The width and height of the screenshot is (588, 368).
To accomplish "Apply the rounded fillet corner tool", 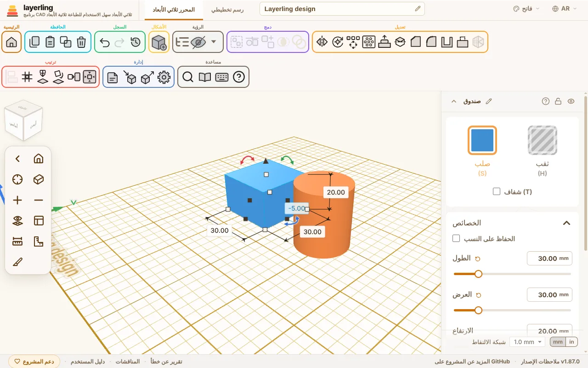I will tap(431, 42).
